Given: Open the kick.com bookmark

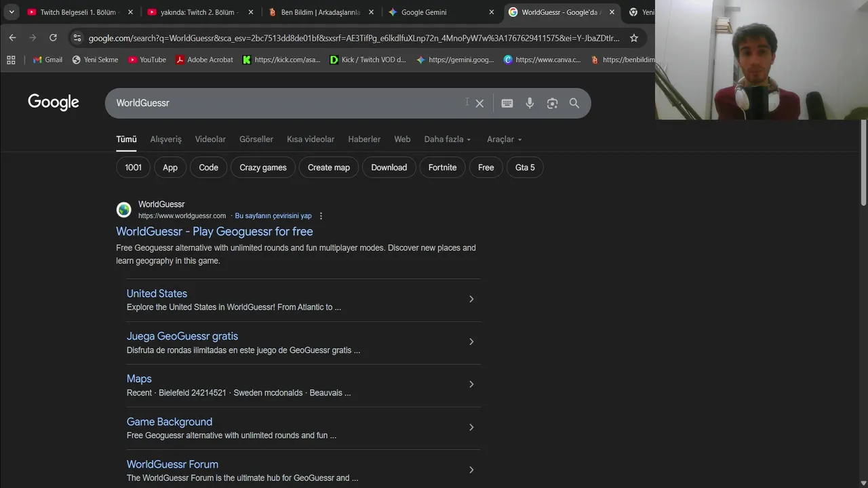Looking at the screenshot, I should coord(281,60).
